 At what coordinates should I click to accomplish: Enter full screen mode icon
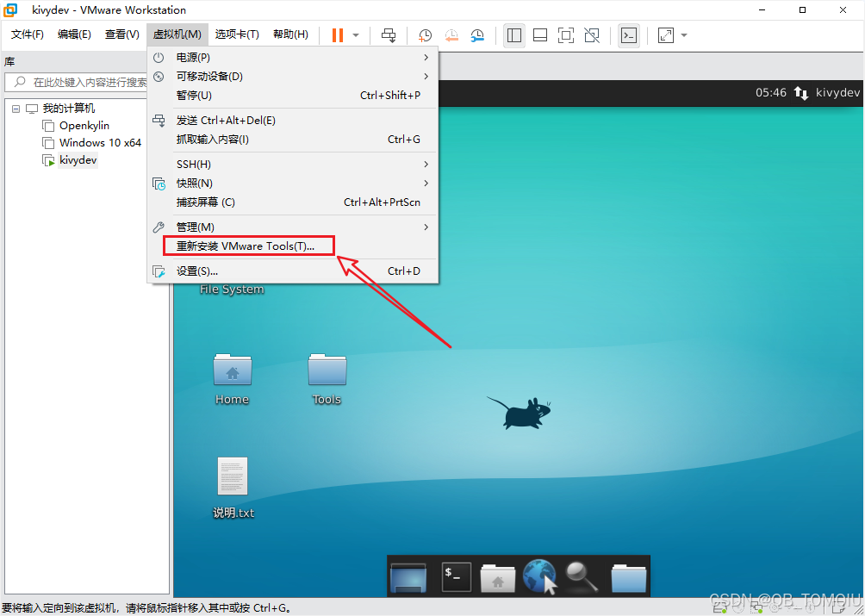566,35
